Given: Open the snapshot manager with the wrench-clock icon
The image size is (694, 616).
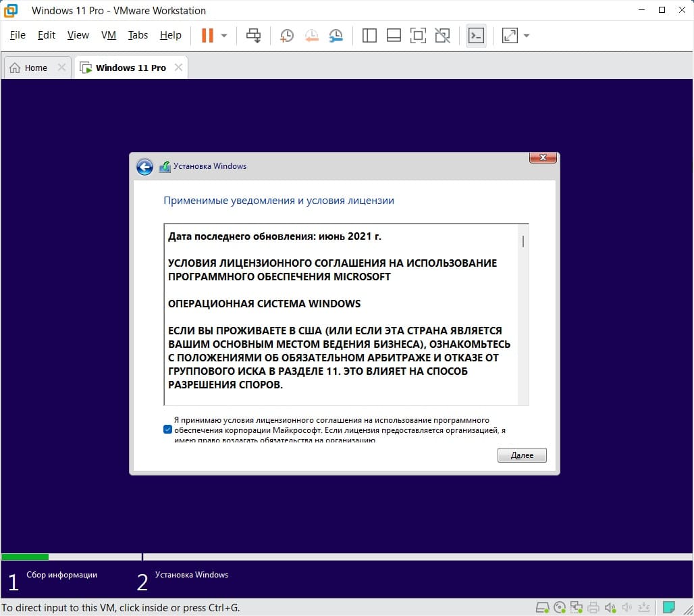Looking at the screenshot, I should [x=336, y=35].
